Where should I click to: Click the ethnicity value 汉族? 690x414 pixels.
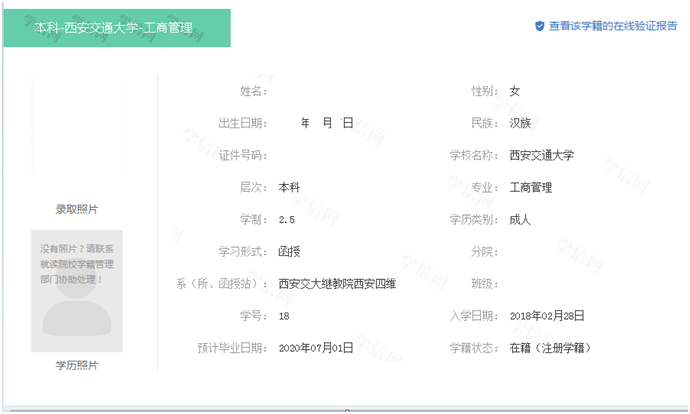(x=520, y=123)
